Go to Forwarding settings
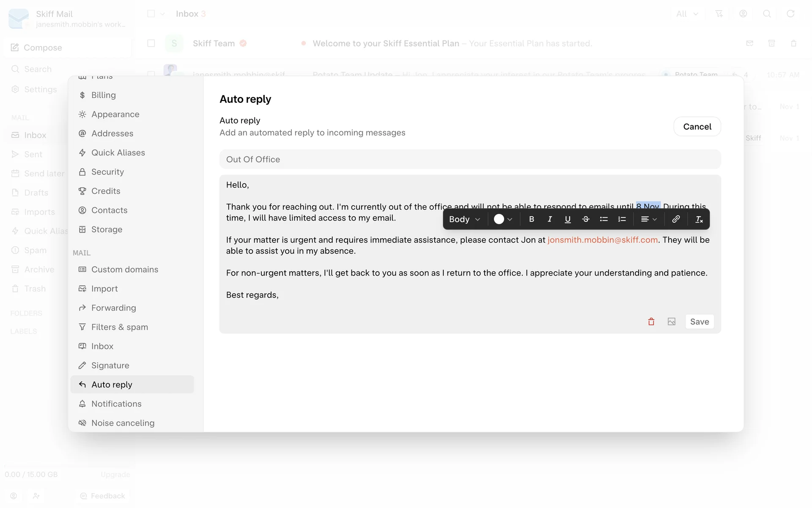The image size is (812, 508). [x=113, y=308]
